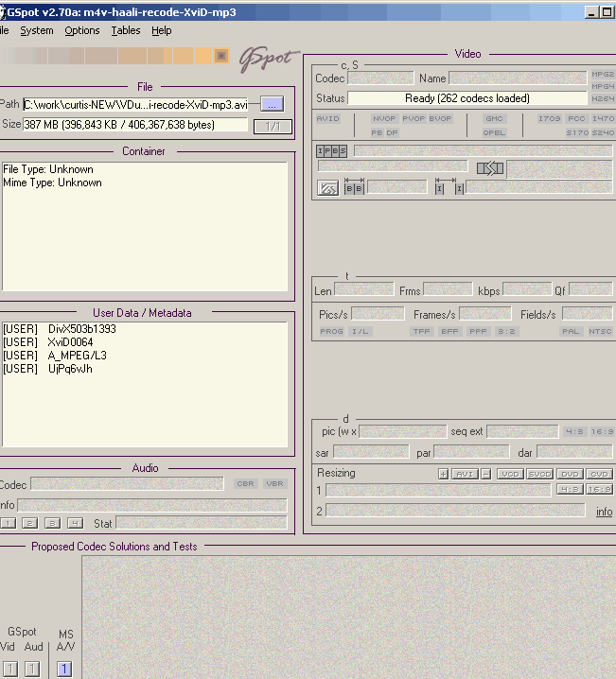Click the BFF field order indicator
Screen dimensions: 616x679
449,332
